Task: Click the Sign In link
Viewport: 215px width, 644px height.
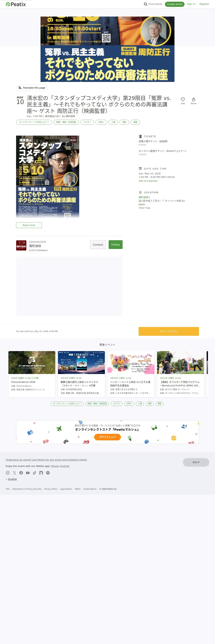Action: pos(191,4)
